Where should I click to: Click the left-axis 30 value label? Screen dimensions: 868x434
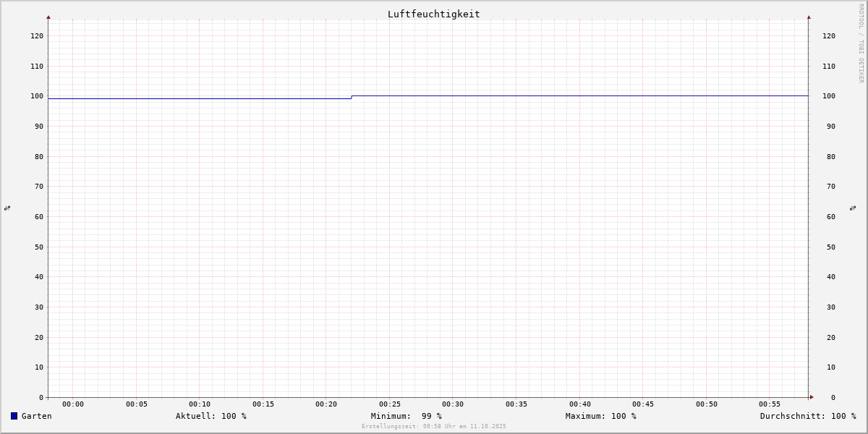pos(39,307)
